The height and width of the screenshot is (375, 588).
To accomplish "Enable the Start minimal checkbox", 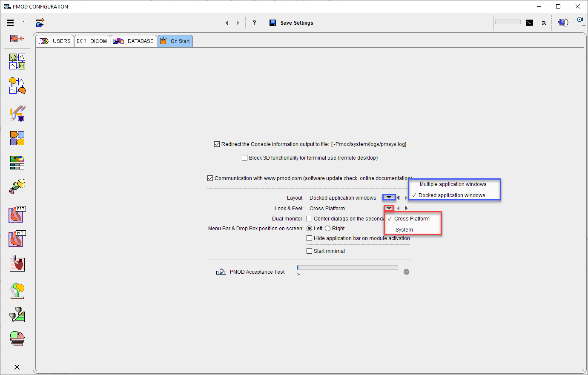I will click(309, 251).
